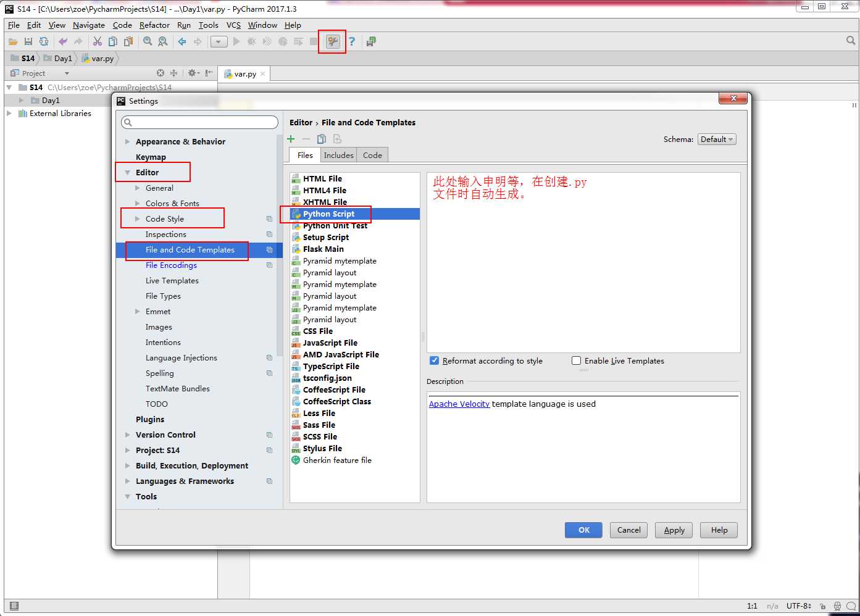Open the Apache Velocity link
Screen dimensions: 860x616
click(x=459, y=404)
